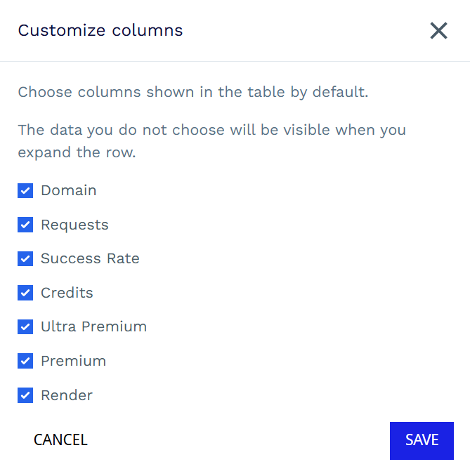
Task: Toggle the Requests column checkbox
Action: point(25,225)
